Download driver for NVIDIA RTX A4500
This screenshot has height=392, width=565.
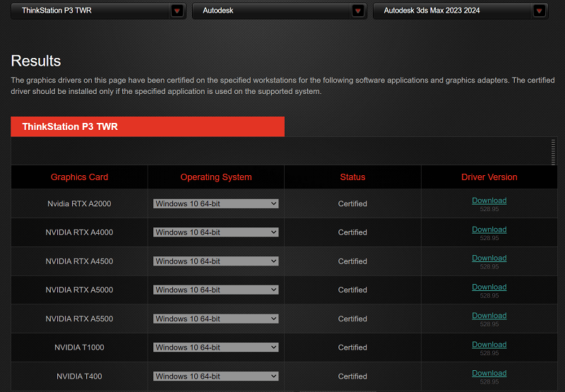pyautogui.click(x=489, y=258)
